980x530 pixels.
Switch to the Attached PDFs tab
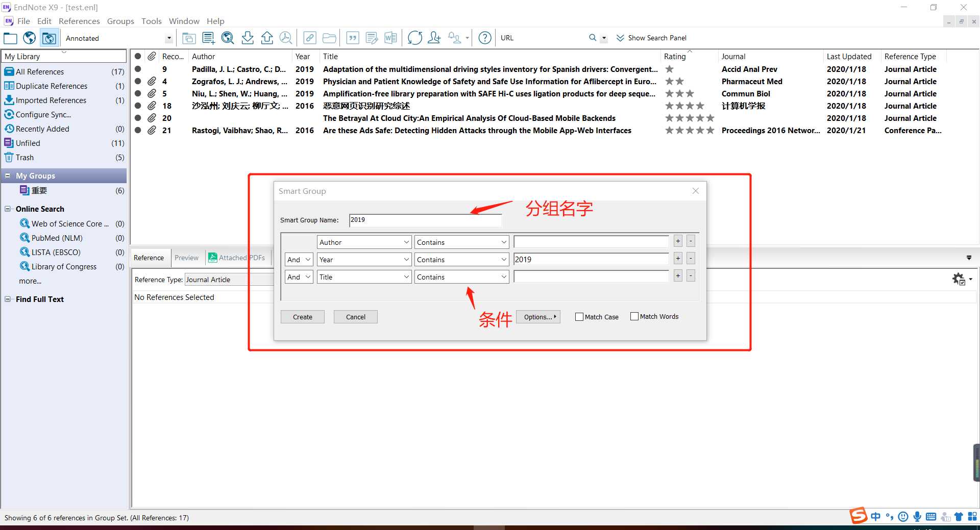pos(237,258)
